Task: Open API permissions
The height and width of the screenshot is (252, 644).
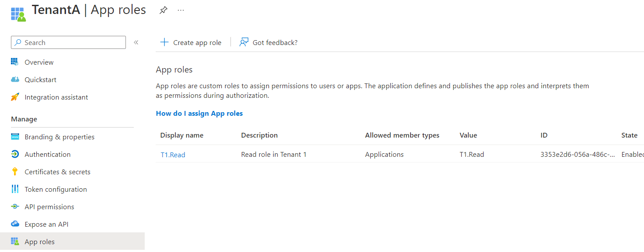Action: 49,207
